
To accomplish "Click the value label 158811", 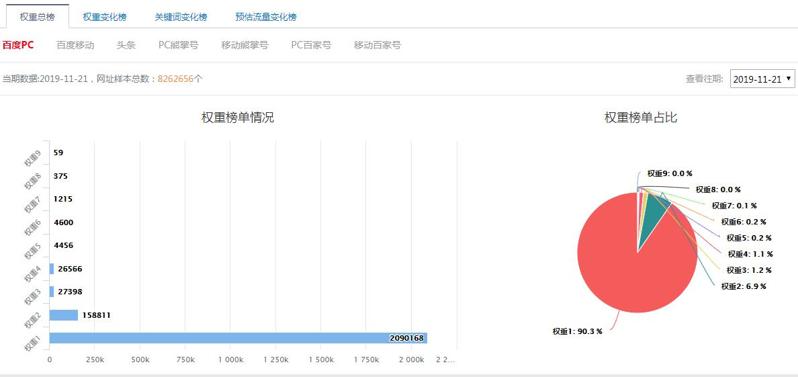I will (x=96, y=315).
